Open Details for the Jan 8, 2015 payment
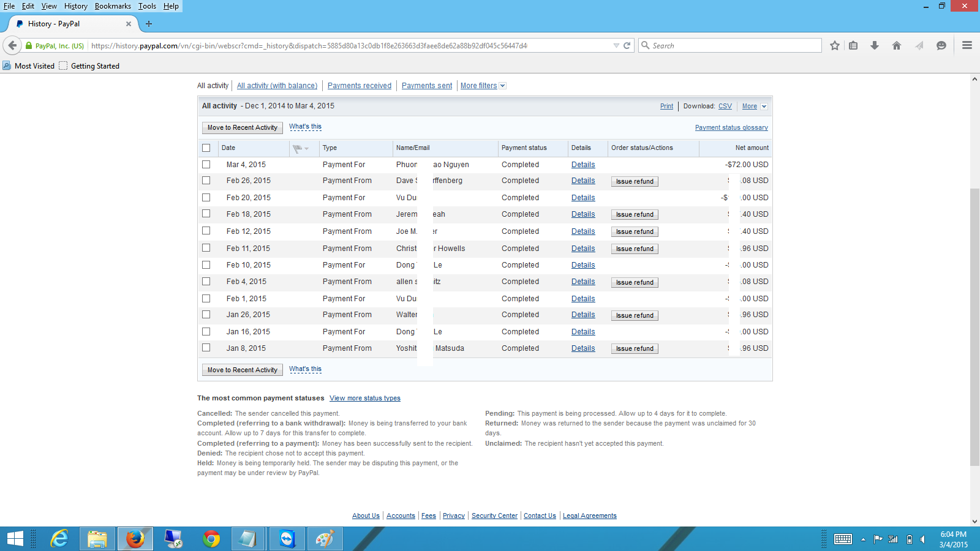 583,348
